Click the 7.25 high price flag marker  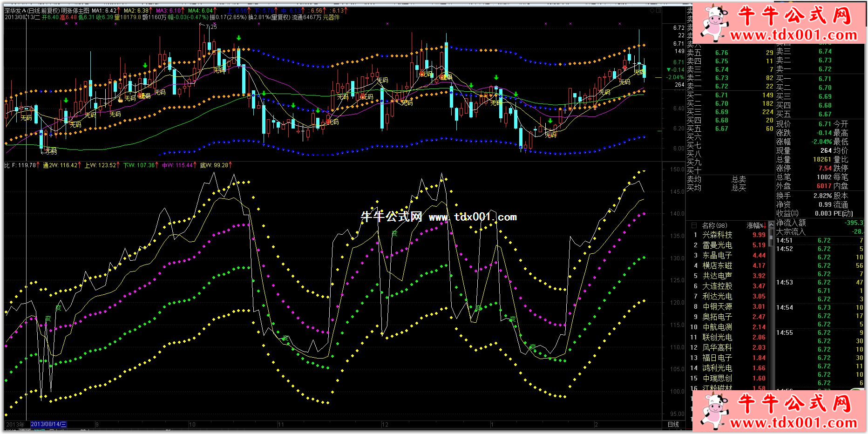point(211,27)
